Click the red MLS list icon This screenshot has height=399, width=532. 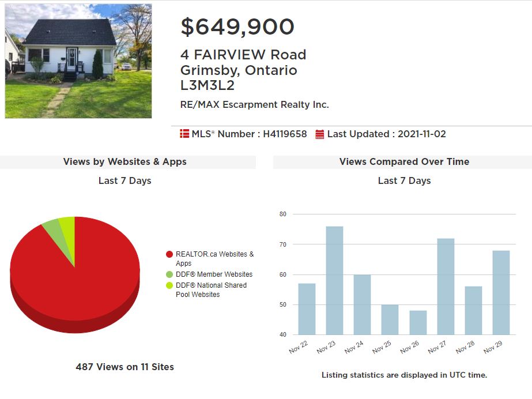click(x=184, y=134)
